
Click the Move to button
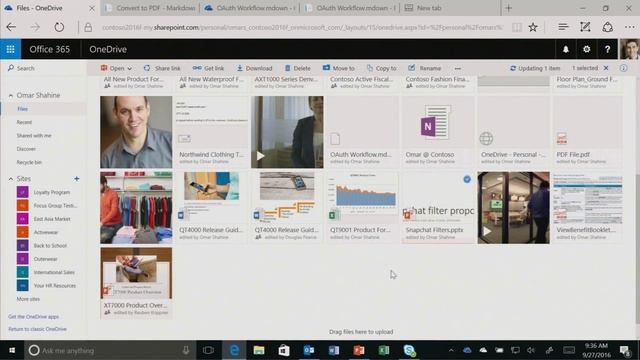tap(338, 69)
